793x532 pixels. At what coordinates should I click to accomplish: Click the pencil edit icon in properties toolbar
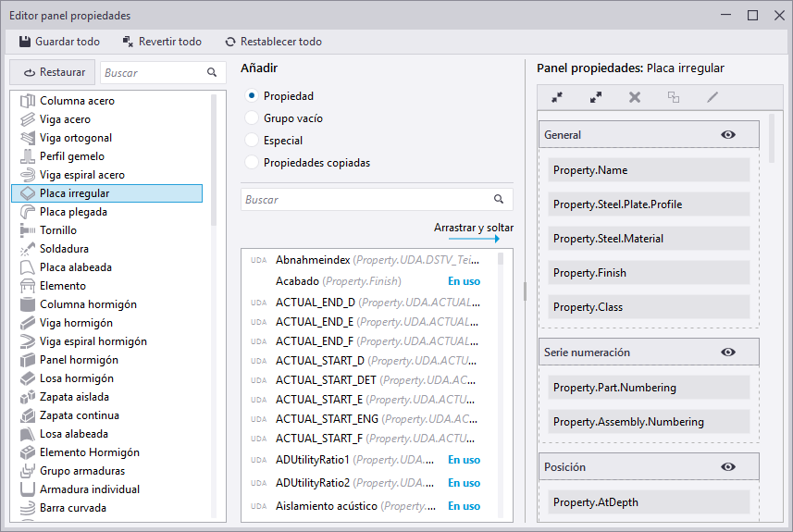click(x=712, y=97)
